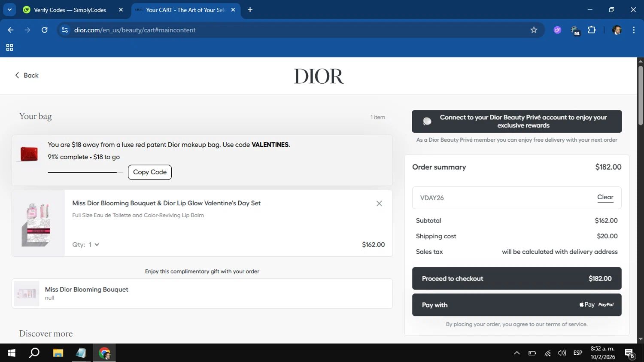This screenshot has height=362, width=644.
Task: Click the Order summary $182.00 total
Action: [x=608, y=167]
